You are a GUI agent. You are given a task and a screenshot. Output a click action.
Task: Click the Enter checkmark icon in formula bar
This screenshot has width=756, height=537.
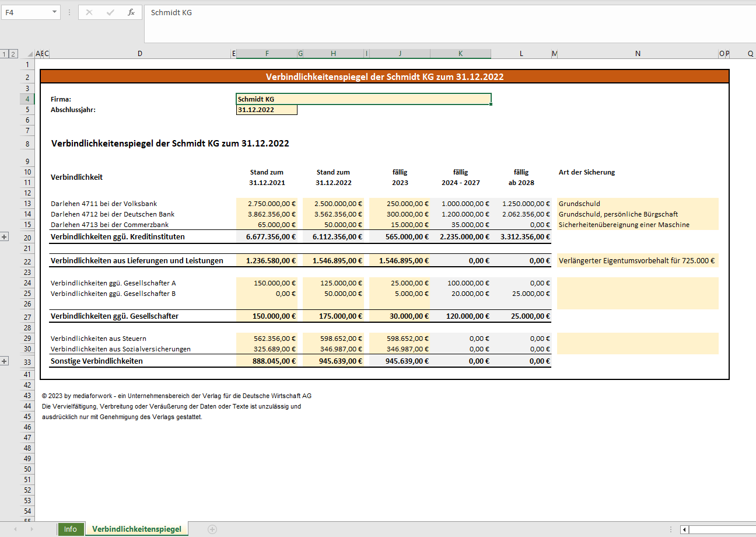110,12
